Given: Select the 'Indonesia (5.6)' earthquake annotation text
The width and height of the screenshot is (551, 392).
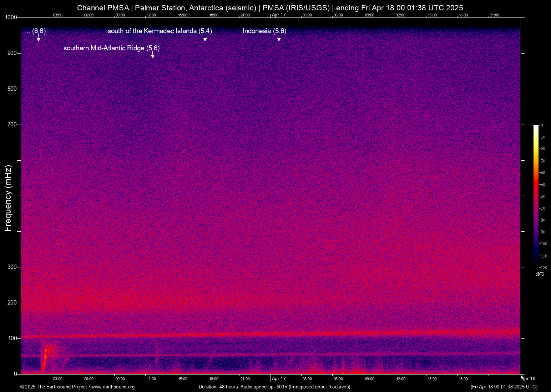Looking at the screenshot, I should click(x=264, y=31).
